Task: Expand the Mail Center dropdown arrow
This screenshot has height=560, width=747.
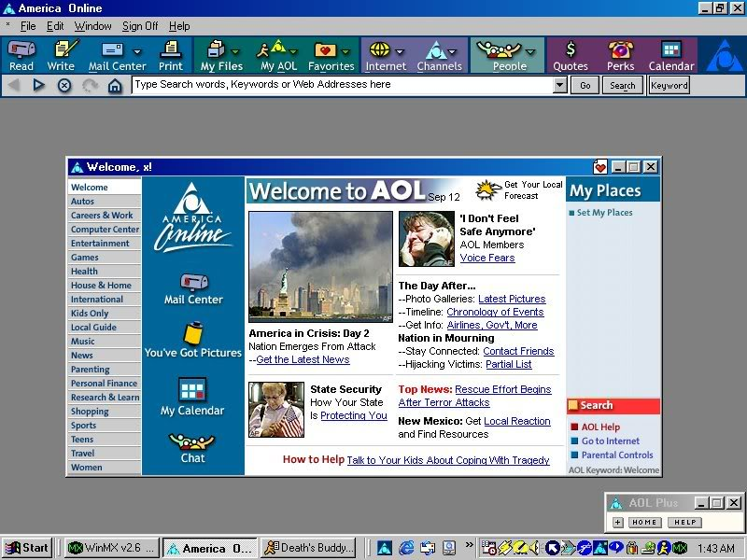Action: point(137,51)
